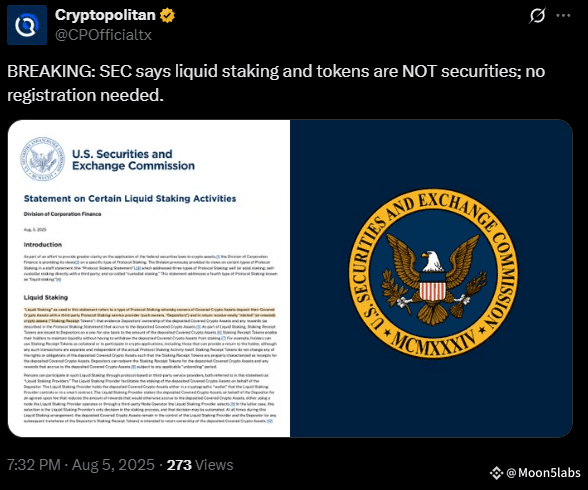Open the Grok slash-circle icon
Image resolution: width=588 pixels, height=490 pixels.
click(537, 16)
